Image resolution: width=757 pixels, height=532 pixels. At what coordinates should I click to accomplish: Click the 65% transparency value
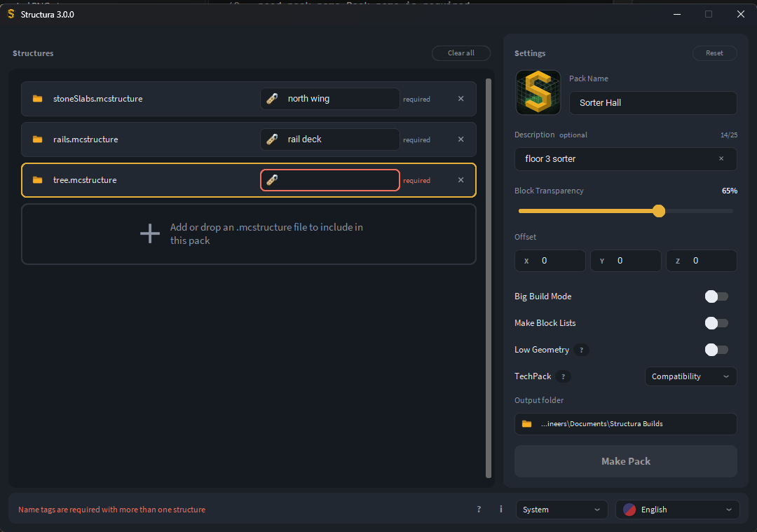[x=730, y=191]
